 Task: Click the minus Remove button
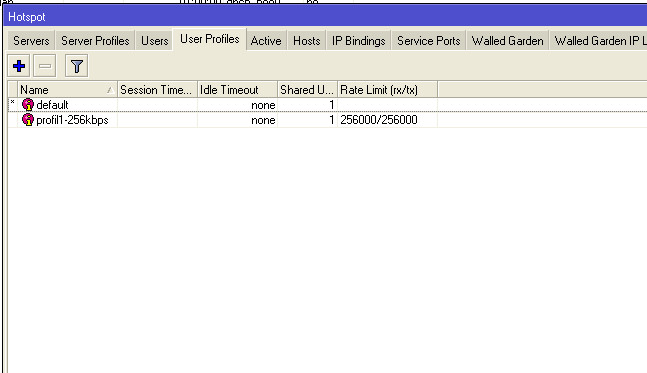(45, 66)
